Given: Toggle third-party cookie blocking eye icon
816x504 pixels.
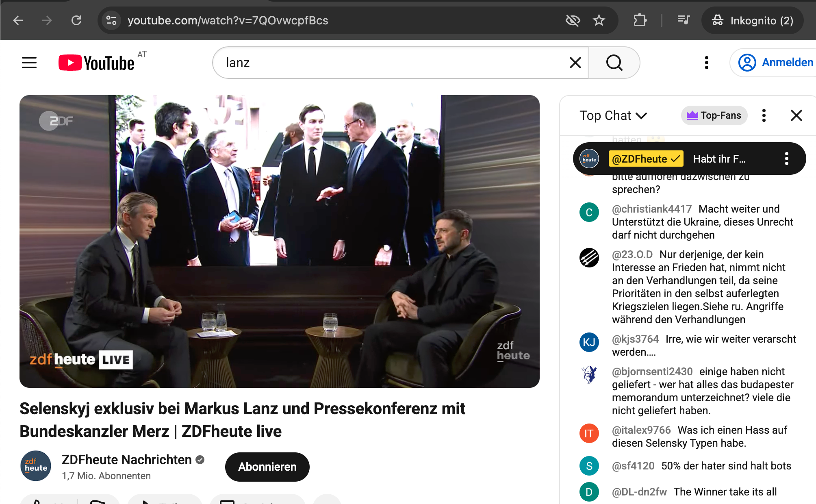Looking at the screenshot, I should click(x=573, y=20).
